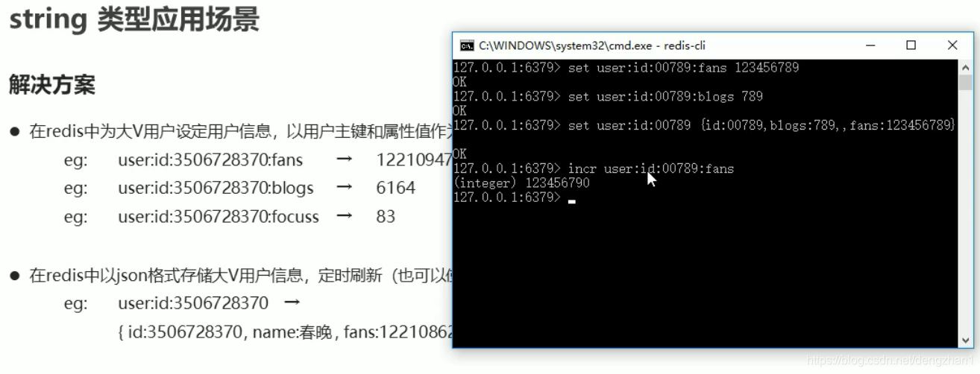Close the redis-cli command window
The width and height of the screenshot is (980, 374).
952,45
